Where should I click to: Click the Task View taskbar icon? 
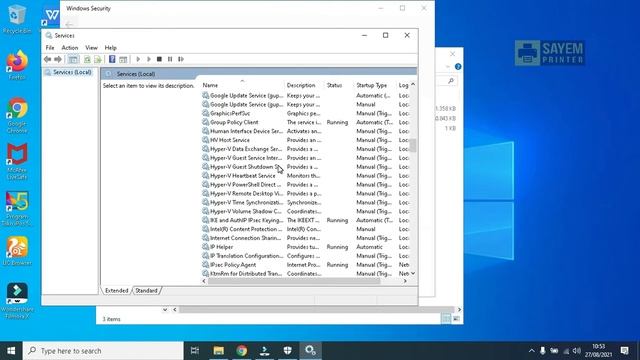click(x=195, y=351)
